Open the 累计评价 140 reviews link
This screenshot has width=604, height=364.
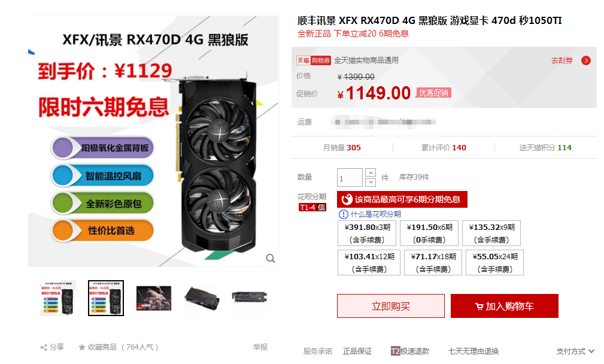(444, 147)
